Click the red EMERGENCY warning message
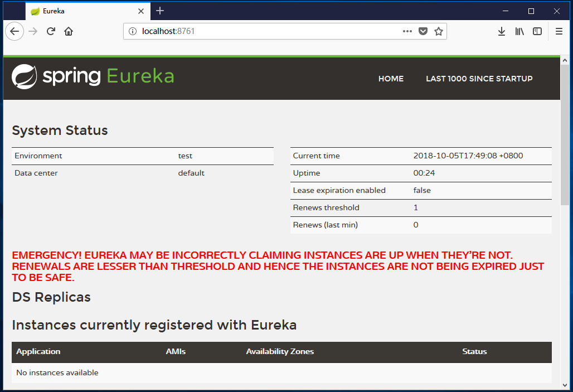573x392 pixels. click(x=278, y=266)
